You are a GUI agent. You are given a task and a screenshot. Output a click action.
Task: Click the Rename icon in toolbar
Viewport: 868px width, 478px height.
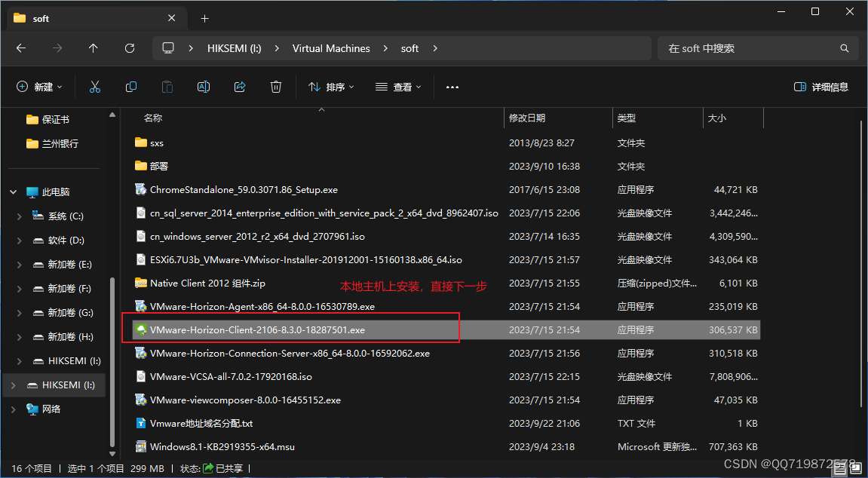point(203,87)
